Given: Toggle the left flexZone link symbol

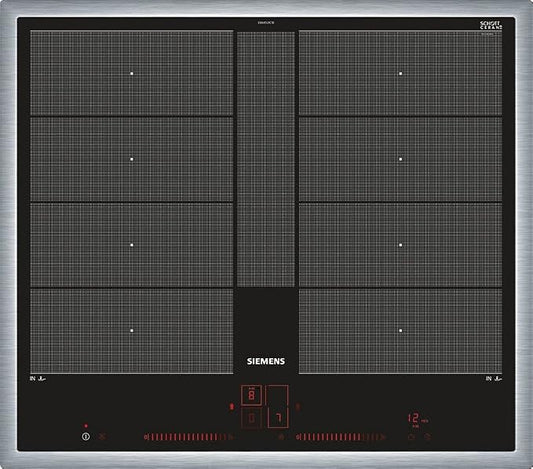Looking at the screenshot, I should point(232,406).
